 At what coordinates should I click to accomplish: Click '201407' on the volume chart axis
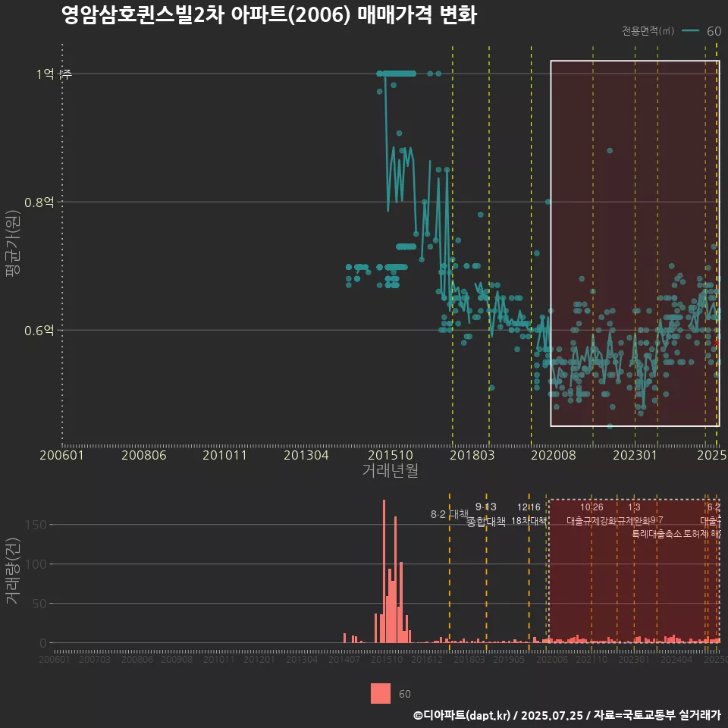click(x=344, y=659)
